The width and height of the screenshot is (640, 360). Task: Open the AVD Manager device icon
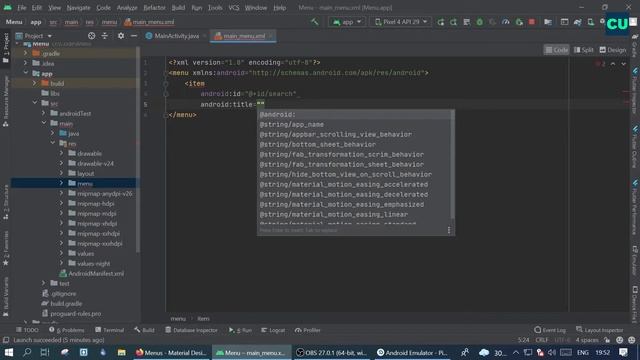tap(591, 22)
